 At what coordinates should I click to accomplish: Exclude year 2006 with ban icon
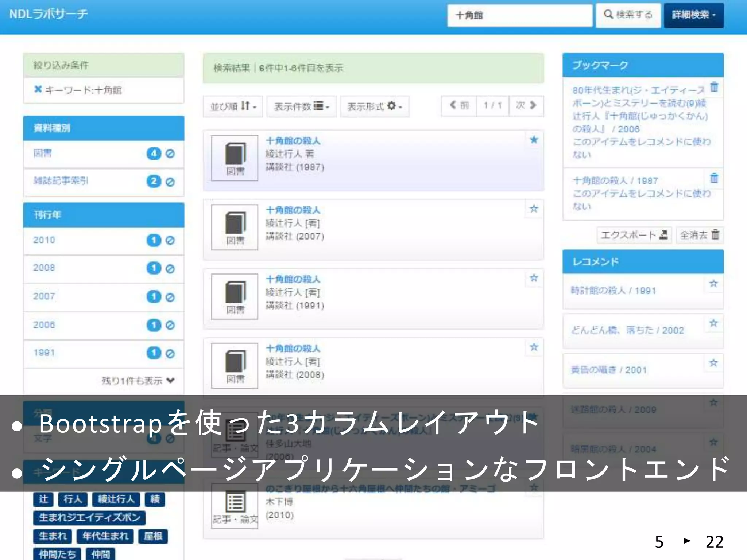point(170,325)
